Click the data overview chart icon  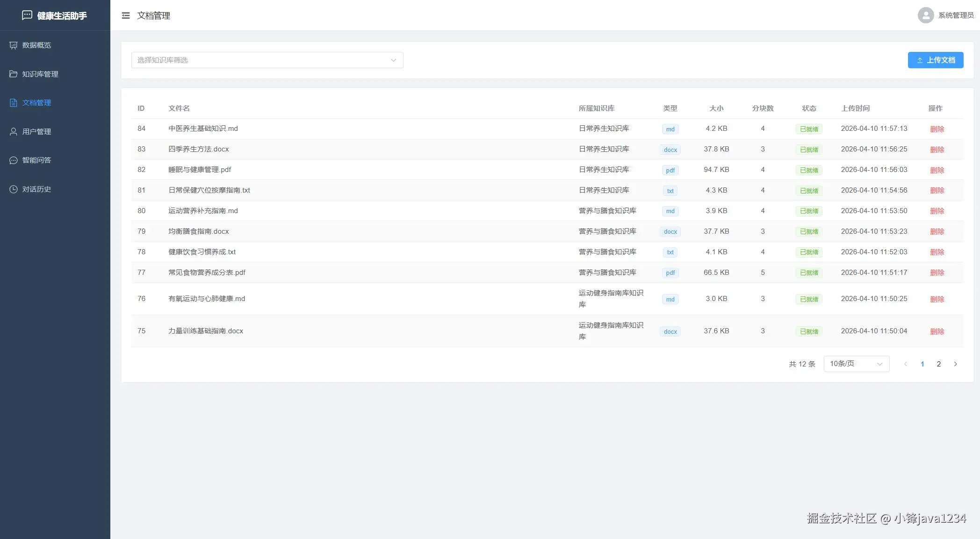pos(13,45)
